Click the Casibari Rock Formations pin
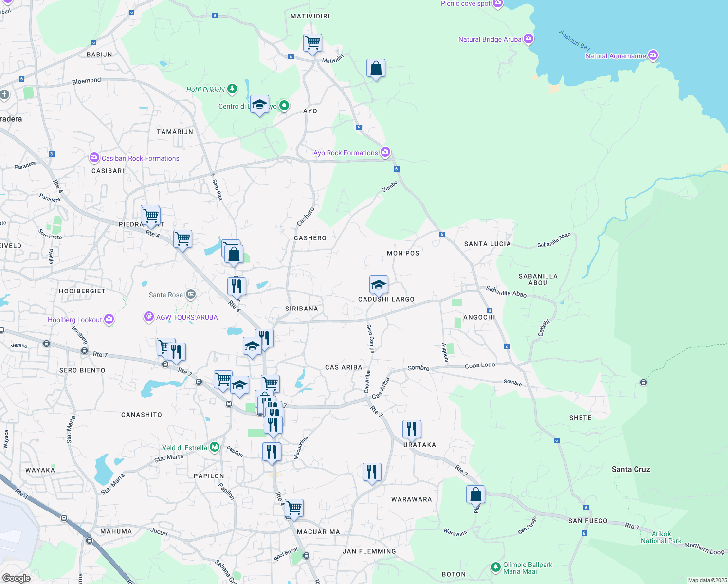This screenshot has width=728, height=584. point(95,157)
